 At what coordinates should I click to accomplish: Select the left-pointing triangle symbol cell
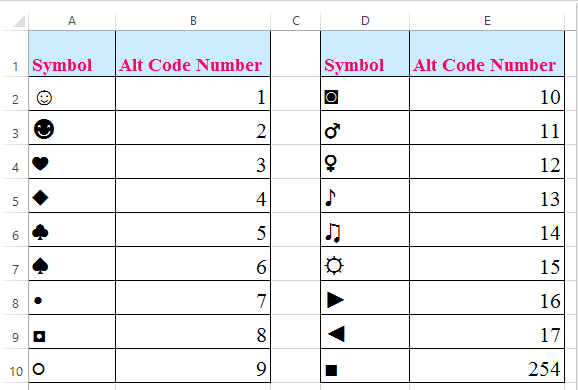365,331
